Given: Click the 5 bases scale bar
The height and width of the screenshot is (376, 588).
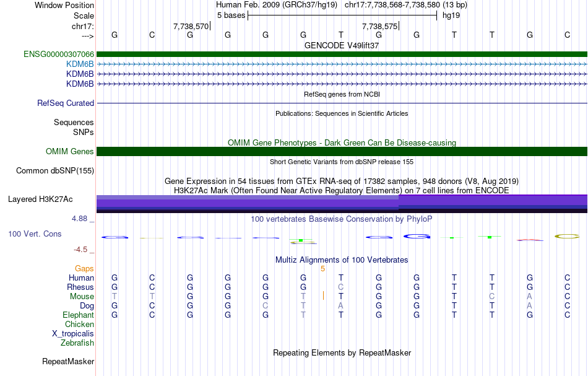Looking at the screenshot, I should point(342,15).
